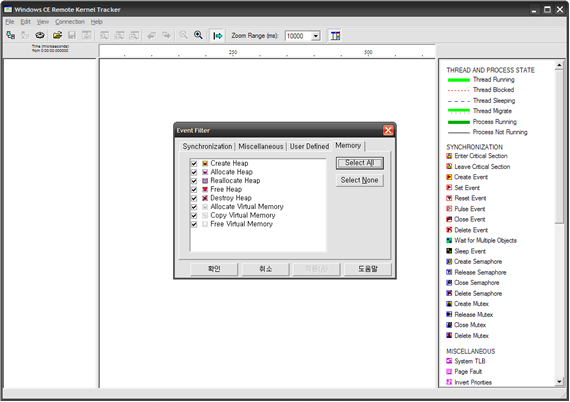Click the Thread Running green line swatch
This screenshot has width=570, height=402.
pos(458,80)
